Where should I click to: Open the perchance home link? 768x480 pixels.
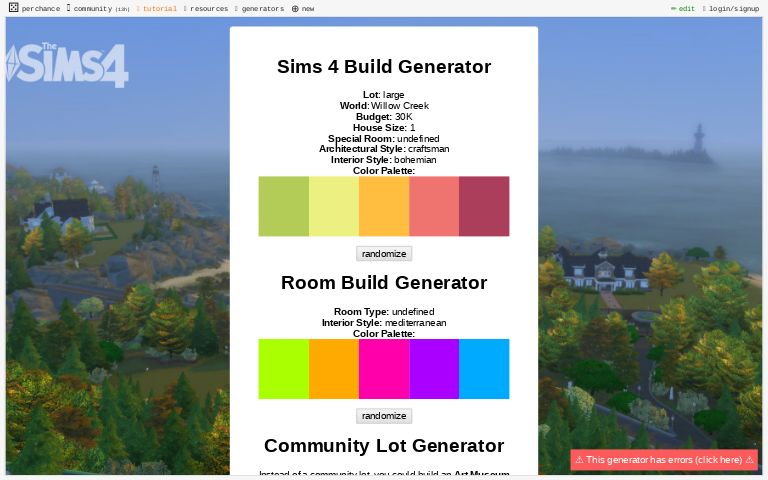(x=41, y=9)
